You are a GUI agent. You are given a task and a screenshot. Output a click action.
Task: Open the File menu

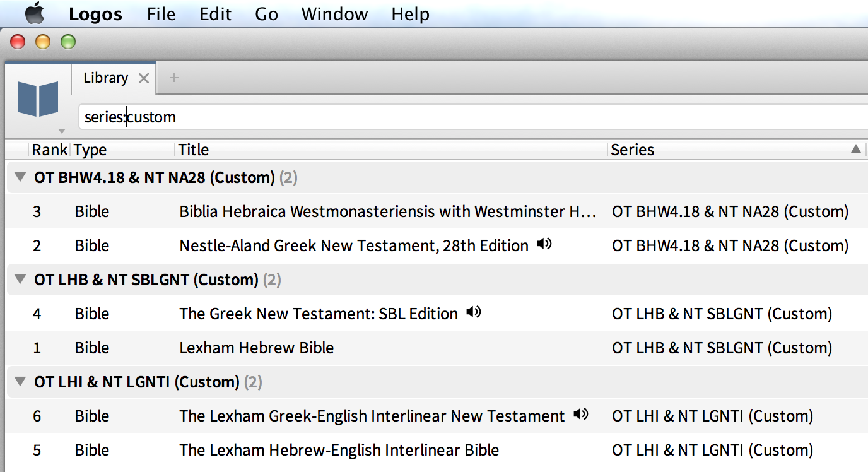pos(161,14)
